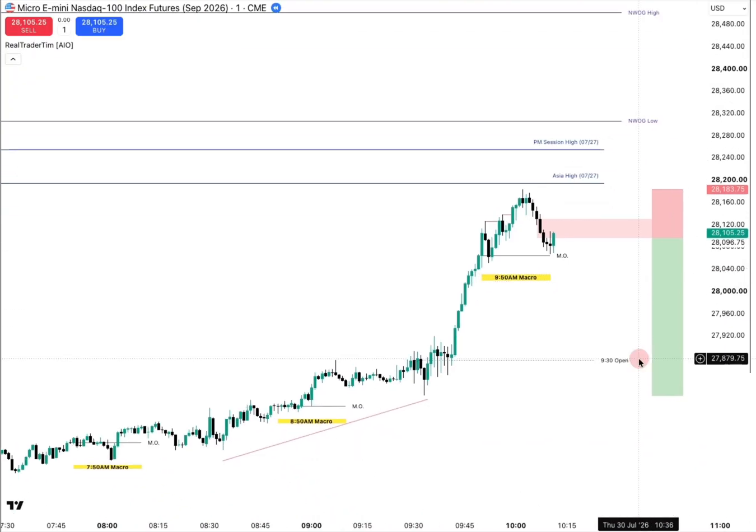Click the green 28,105.25 last price tag
The width and height of the screenshot is (756, 532).
point(727,233)
